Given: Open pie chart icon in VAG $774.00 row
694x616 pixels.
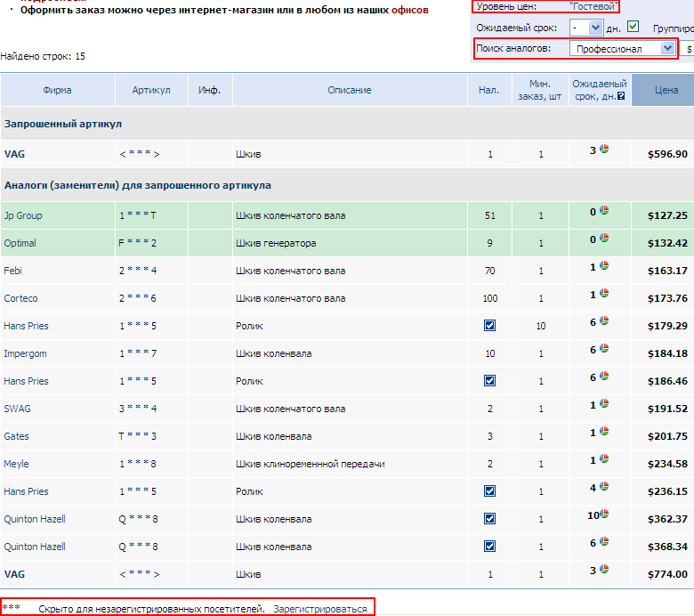Looking at the screenshot, I should pyautogui.click(x=604, y=569).
